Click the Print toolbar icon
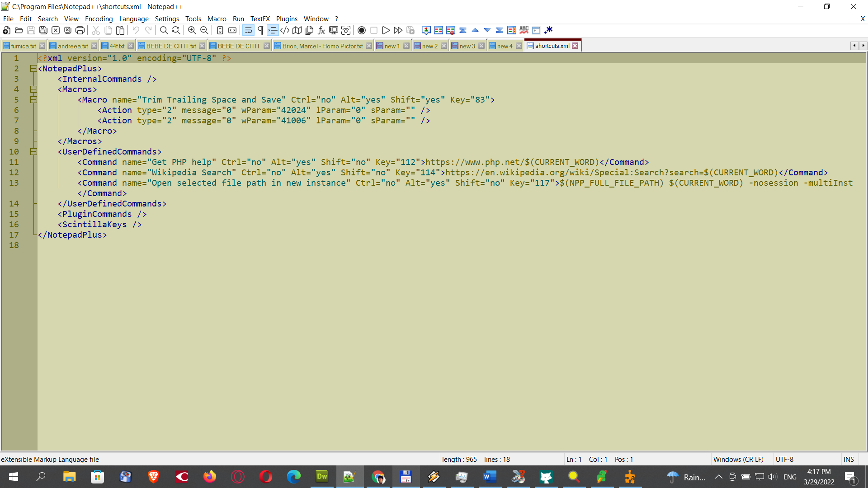 (x=80, y=30)
